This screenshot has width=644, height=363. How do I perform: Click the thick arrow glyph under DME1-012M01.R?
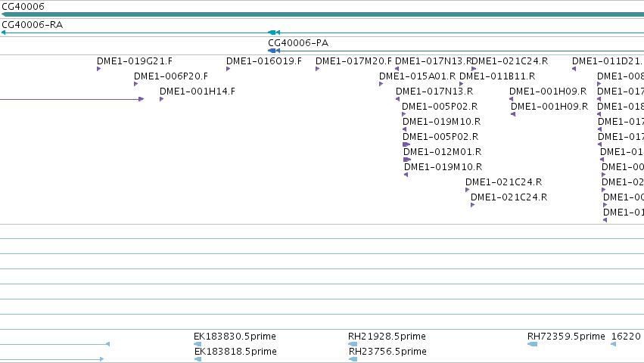(406, 160)
